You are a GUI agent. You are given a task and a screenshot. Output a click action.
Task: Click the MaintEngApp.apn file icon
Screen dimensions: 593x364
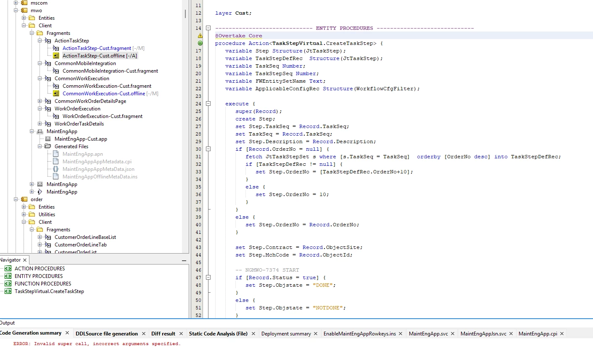55,154
